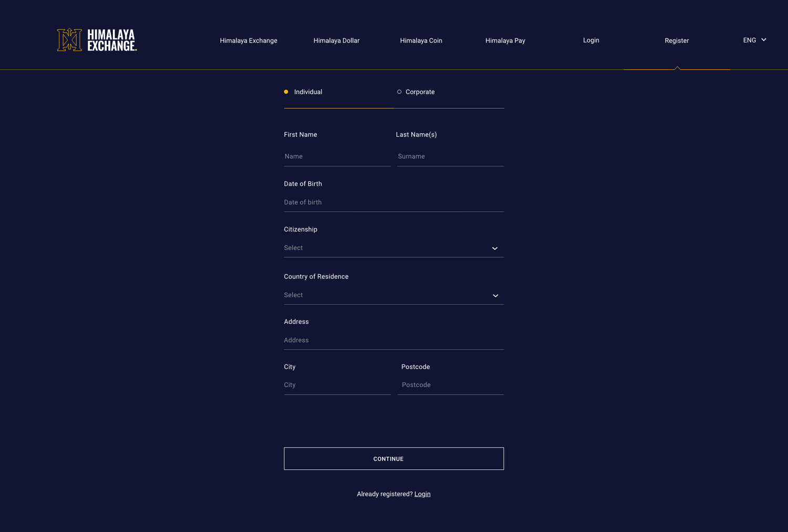Image resolution: width=788 pixels, height=532 pixels.
Task: Click Login in the top navigation
Action: pos(591,40)
